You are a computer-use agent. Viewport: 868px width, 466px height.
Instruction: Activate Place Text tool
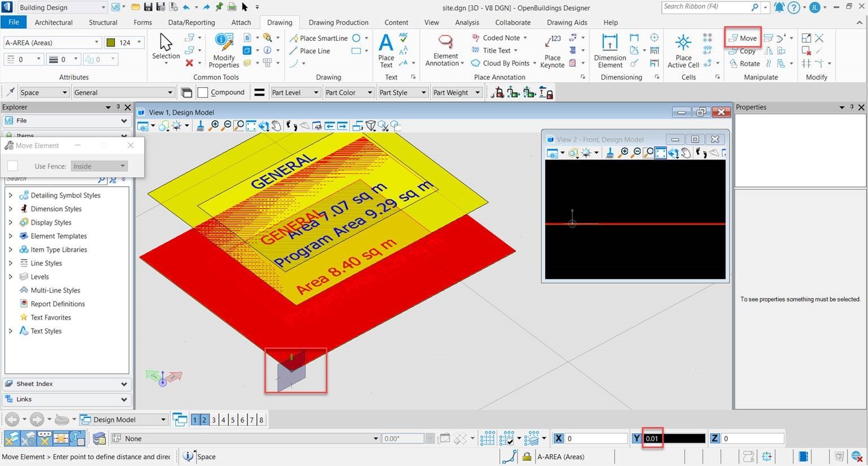coord(386,50)
